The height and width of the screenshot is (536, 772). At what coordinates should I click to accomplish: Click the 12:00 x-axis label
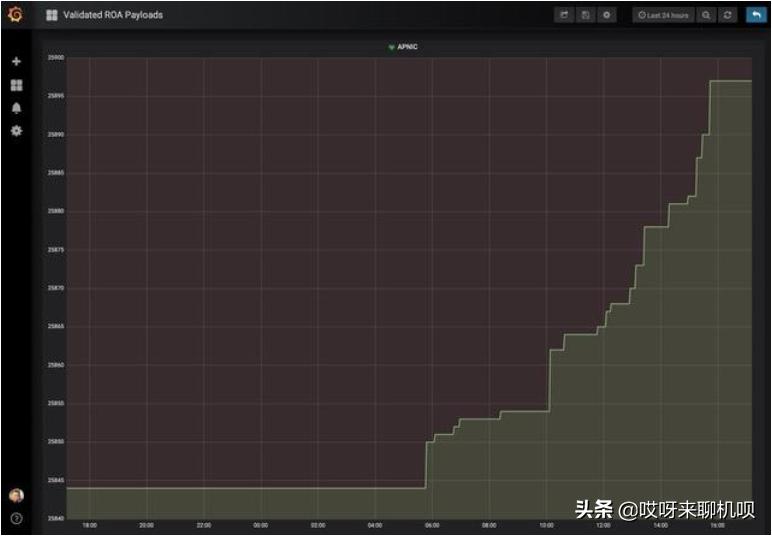coord(603,525)
